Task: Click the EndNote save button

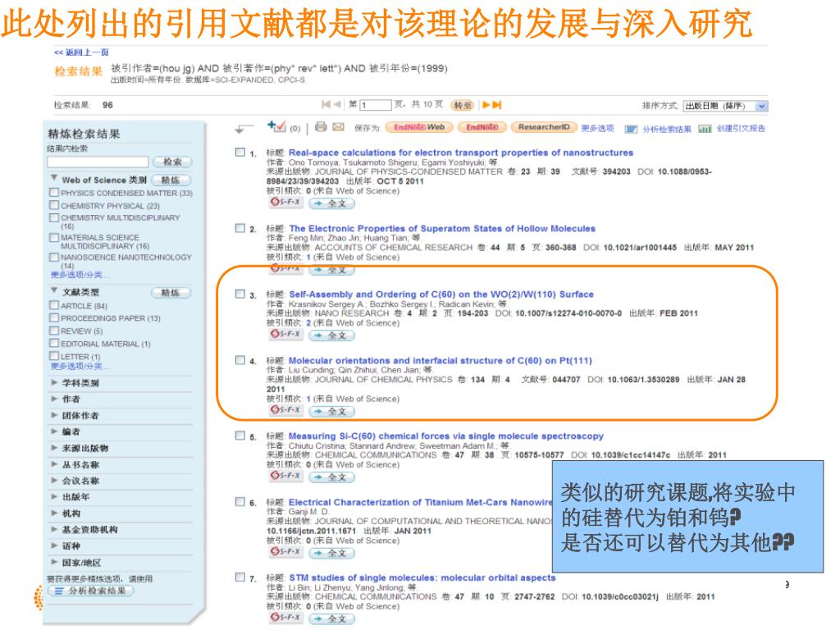Action: tap(482, 127)
